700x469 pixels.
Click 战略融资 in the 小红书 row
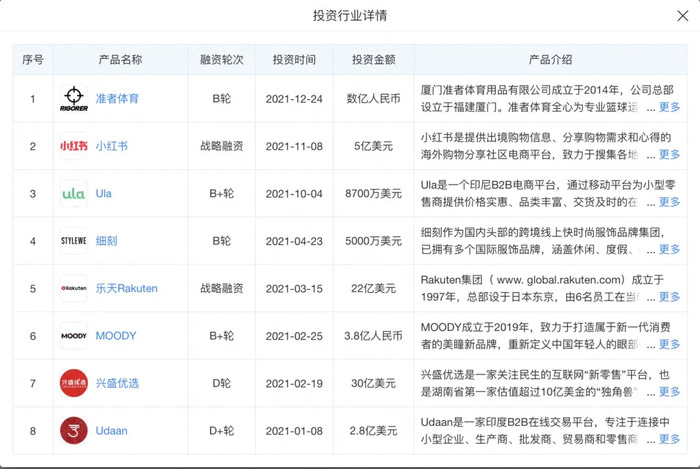(x=221, y=146)
